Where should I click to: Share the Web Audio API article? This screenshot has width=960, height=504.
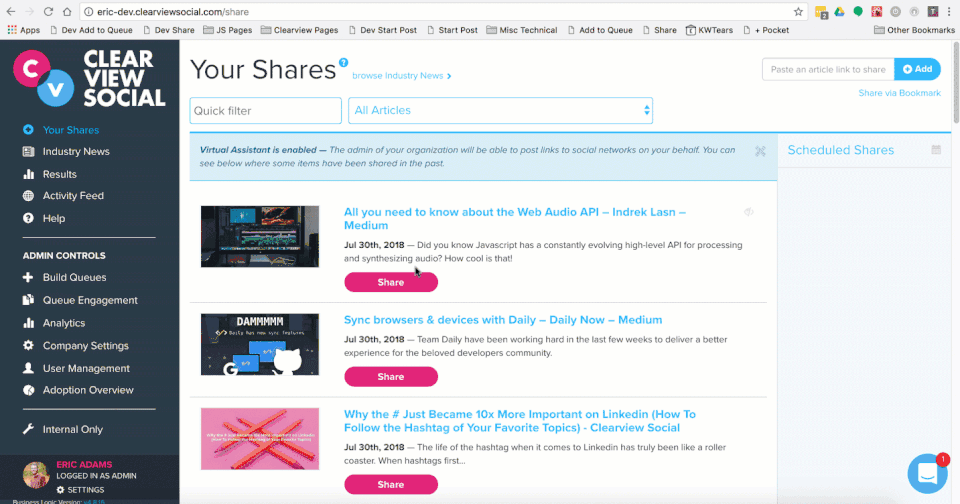pyautogui.click(x=391, y=282)
